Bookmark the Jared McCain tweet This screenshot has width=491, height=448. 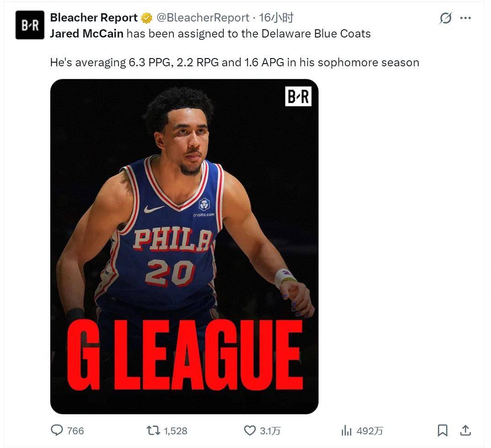point(442,431)
